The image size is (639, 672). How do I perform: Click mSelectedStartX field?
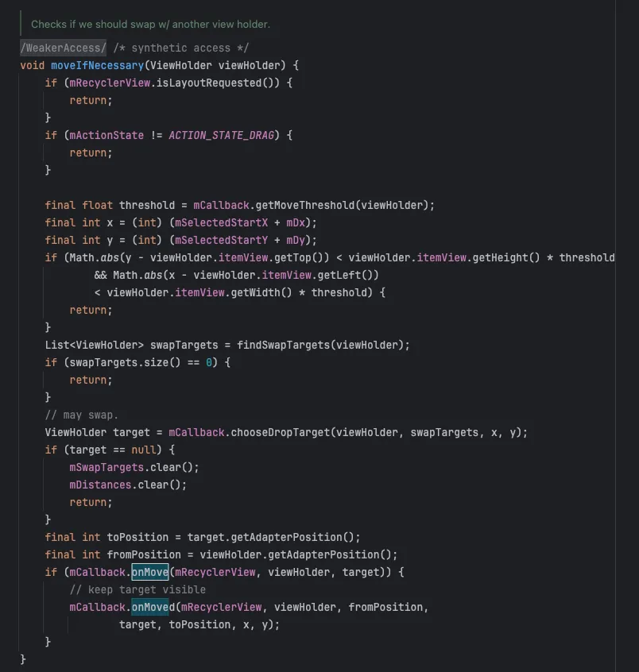click(x=221, y=223)
